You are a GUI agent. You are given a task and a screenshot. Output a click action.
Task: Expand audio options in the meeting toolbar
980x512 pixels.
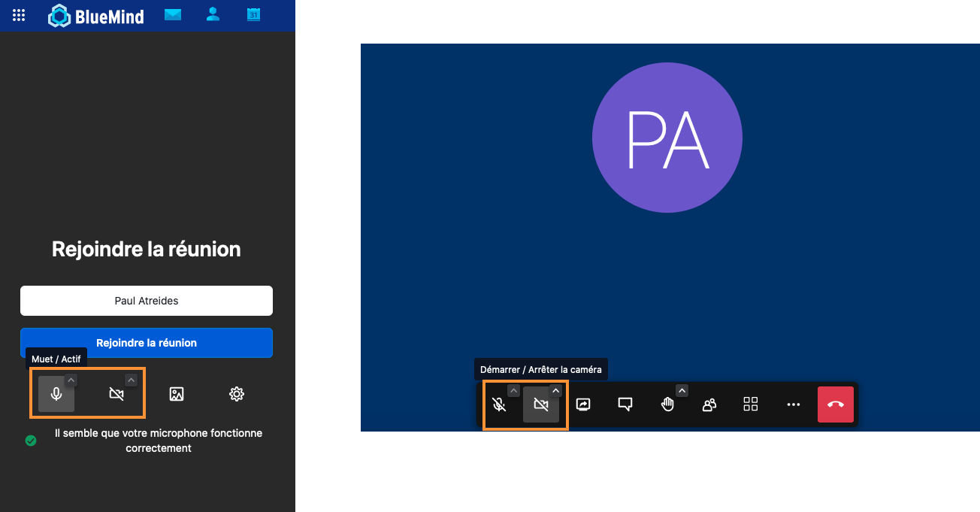513,390
